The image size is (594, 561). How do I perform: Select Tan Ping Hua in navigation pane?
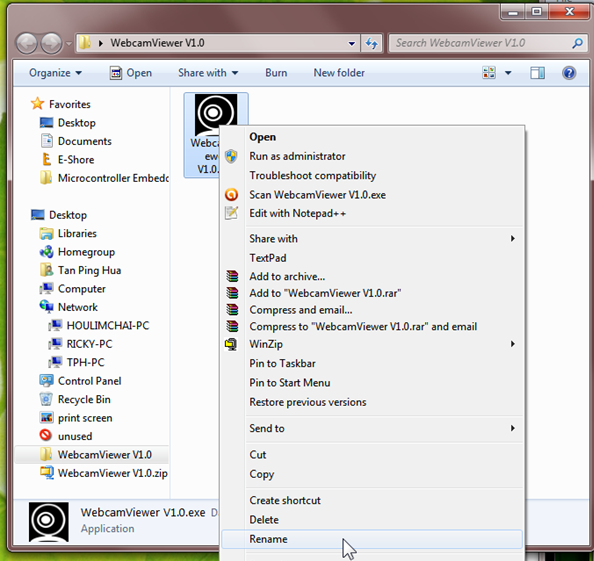point(89,270)
